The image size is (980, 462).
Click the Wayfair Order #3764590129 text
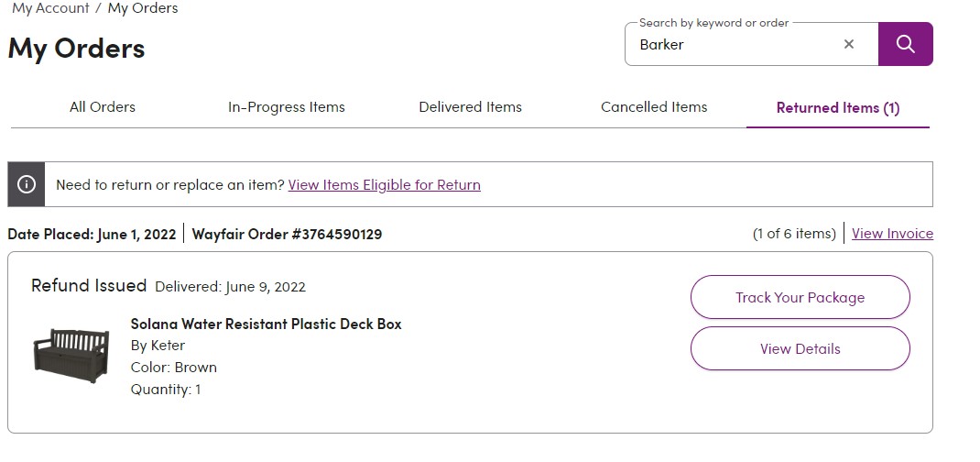tap(287, 234)
